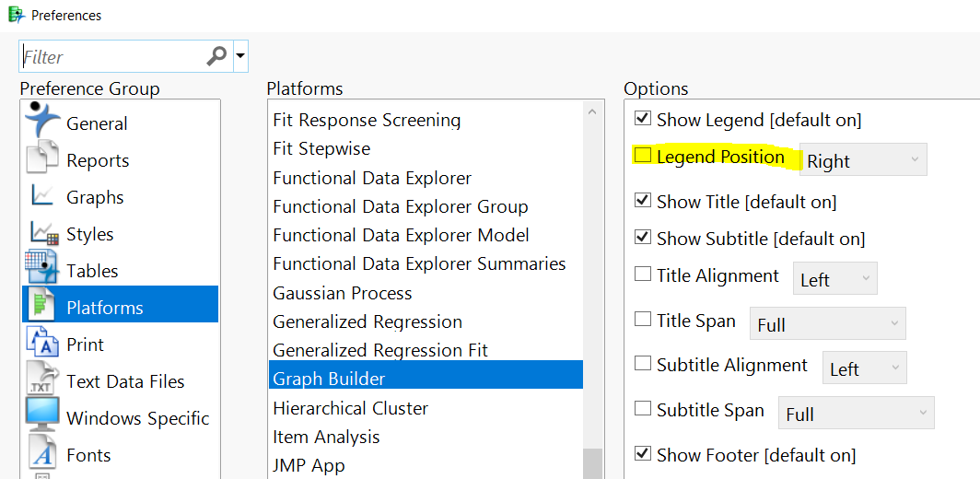Select Gaussian Process in Platforms list
Viewport: 980px width, 479px height.
point(342,293)
